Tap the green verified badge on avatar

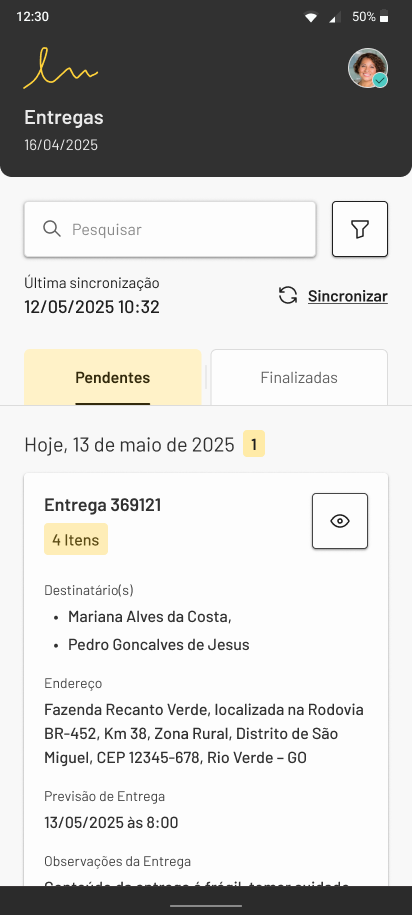pyautogui.click(x=380, y=81)
